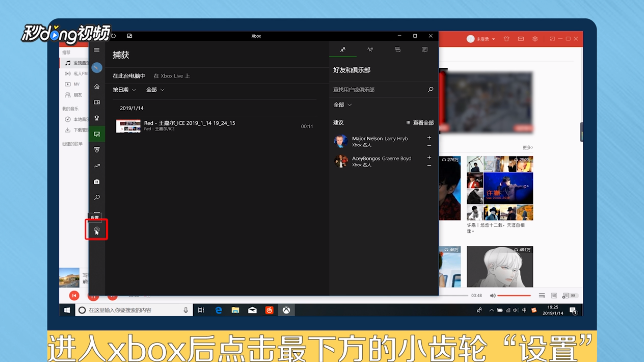
Task: Open the Action Center notification icon
Action: [x=573, y=311]
